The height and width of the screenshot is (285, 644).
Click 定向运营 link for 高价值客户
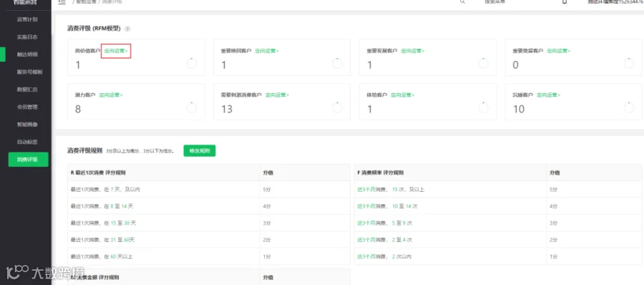116,51
